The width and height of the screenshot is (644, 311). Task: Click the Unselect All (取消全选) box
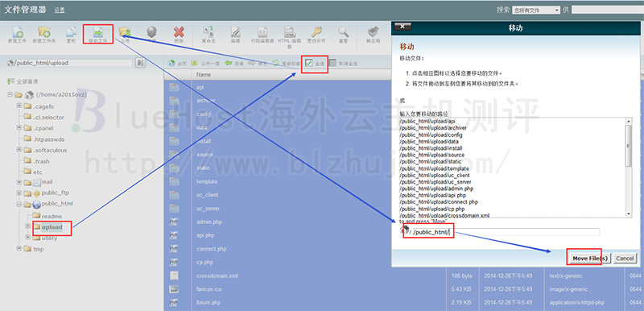click(332, 64)
